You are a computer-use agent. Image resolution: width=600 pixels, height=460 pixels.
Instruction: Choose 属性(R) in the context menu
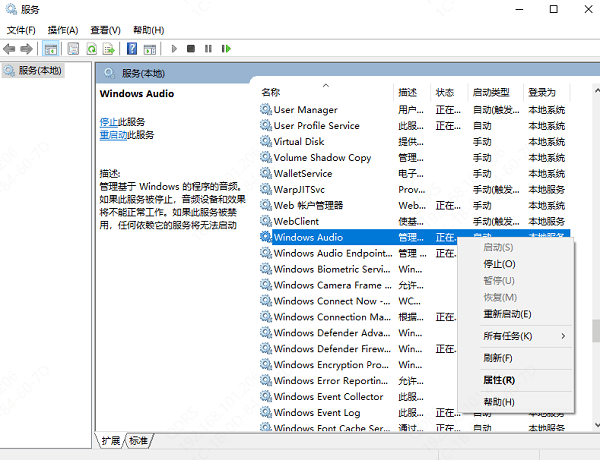499,380
